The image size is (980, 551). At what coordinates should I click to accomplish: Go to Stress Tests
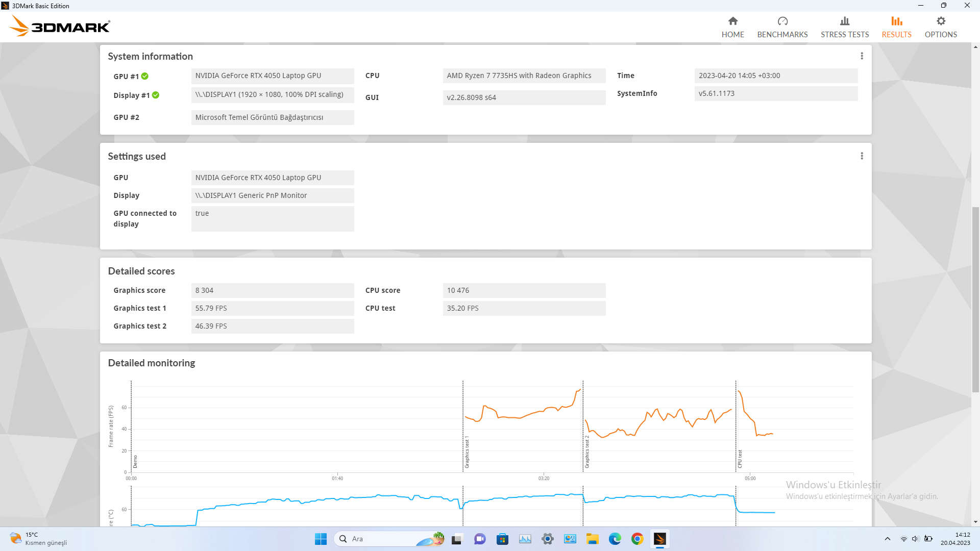coord(844,27)
